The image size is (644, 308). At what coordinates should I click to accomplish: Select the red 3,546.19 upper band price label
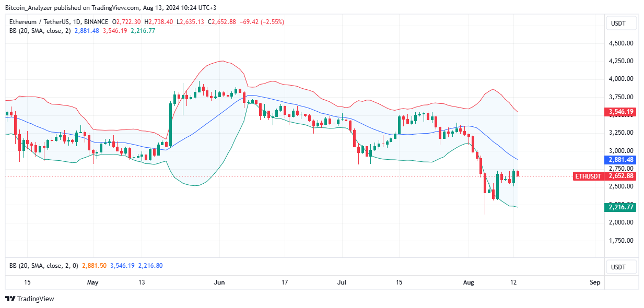620,111
